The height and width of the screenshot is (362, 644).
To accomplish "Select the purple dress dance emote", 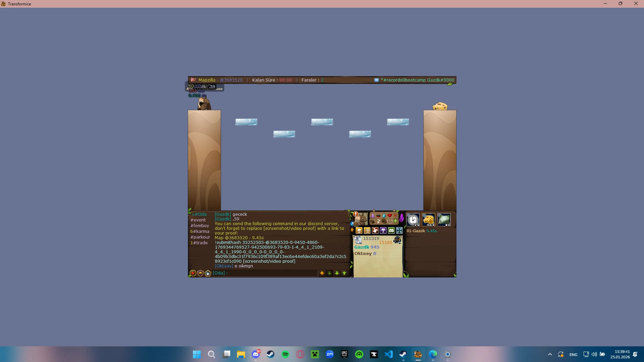I will [373, 215].
